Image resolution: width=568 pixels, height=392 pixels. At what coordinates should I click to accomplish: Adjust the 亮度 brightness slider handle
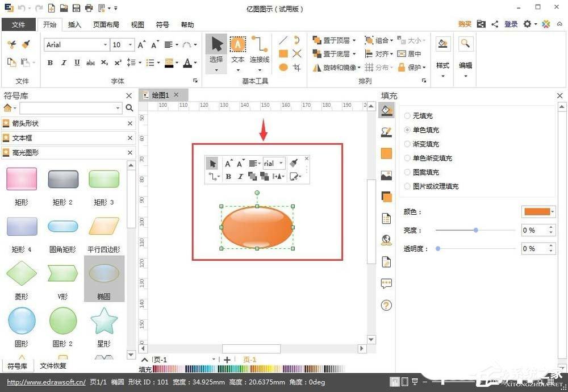tap(475, 230)
